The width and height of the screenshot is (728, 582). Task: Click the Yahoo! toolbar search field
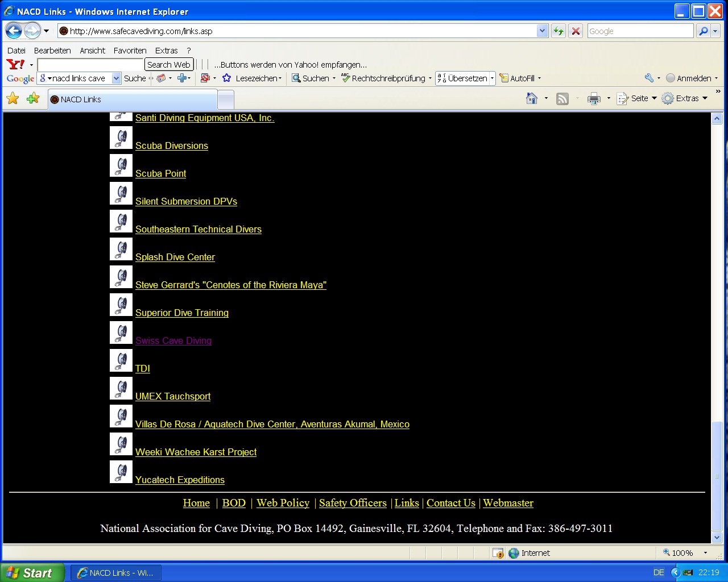[90, 64]
